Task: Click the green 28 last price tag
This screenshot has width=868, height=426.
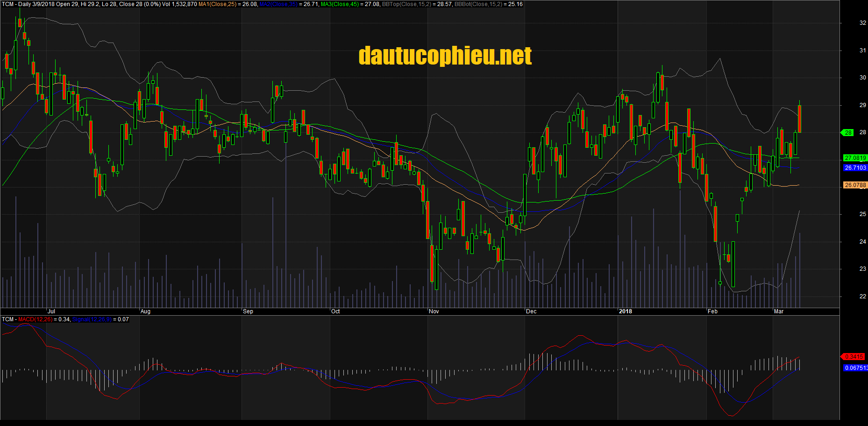Action: (x=847, y=133)
